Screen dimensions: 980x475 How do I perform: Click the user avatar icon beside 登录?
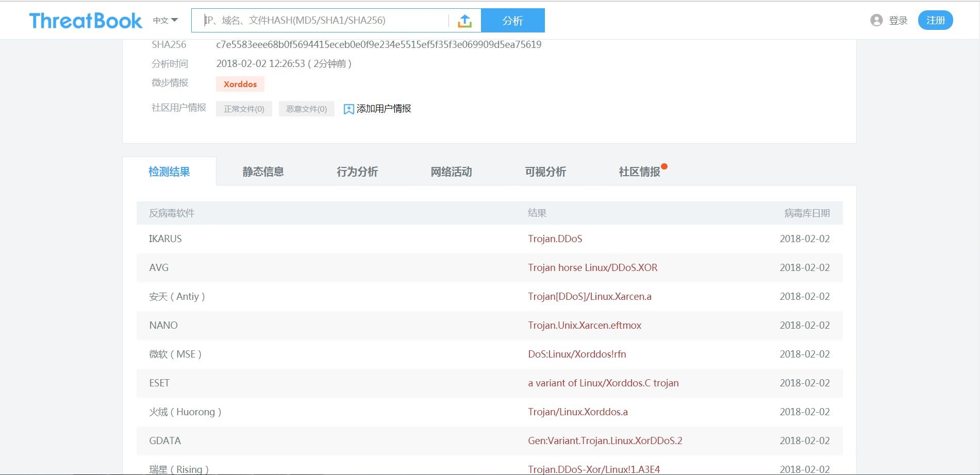(876, 20)
